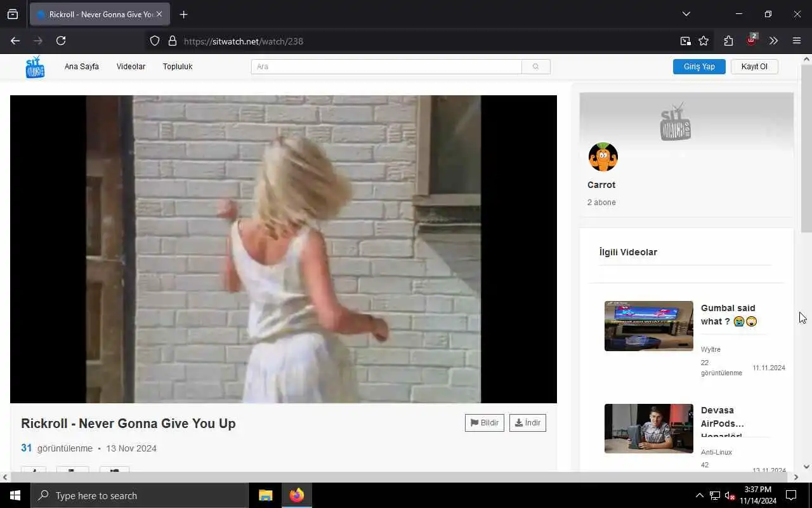Click the site security padlock icon

172,41
